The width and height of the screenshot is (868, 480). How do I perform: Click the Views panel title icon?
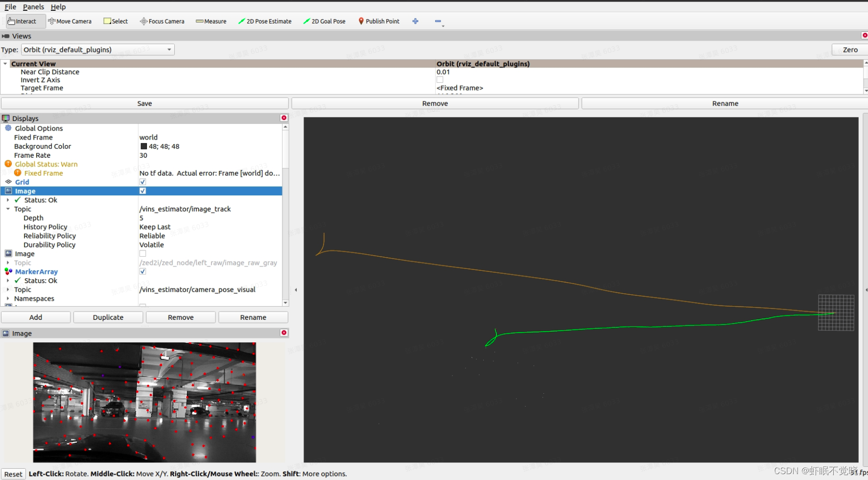(6, 36)
